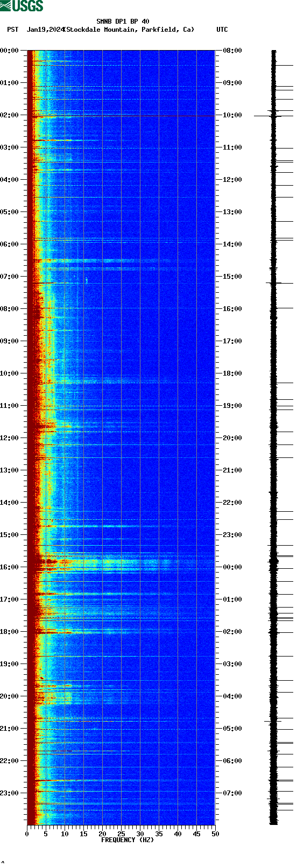Click the 50 Hz frequency tick label
Image resolution: width=297 pixels, height=868 pixels.
(x=215, y=834)
